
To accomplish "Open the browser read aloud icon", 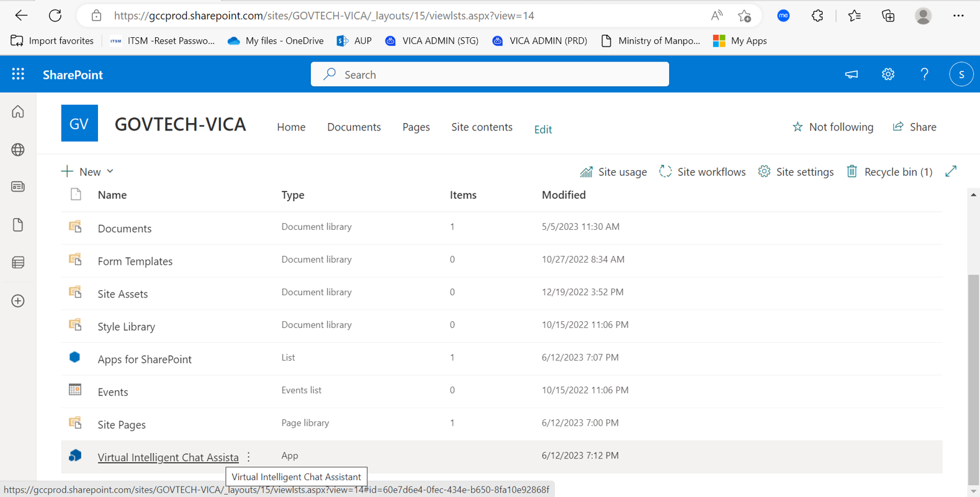I will 717,16.
